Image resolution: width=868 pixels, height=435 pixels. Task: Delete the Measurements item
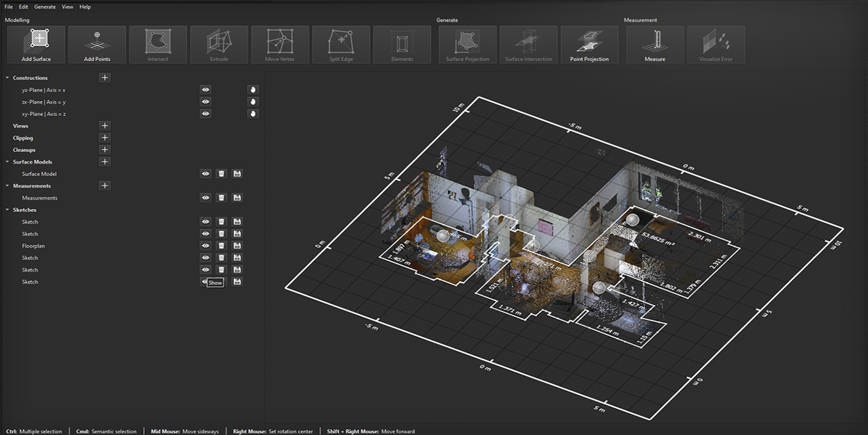coord(221,198)
